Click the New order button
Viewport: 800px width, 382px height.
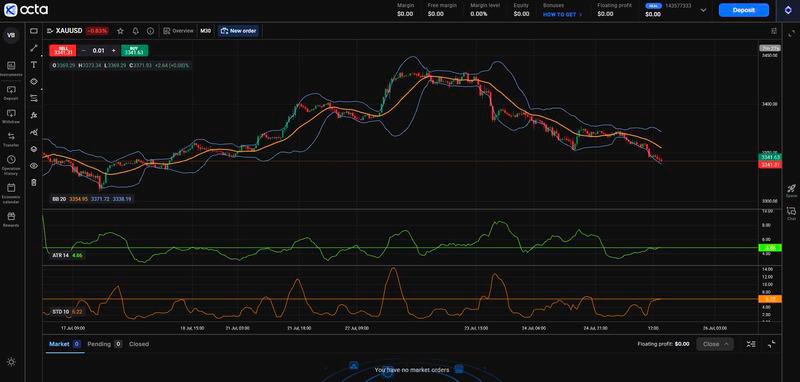tap(238, 31)
